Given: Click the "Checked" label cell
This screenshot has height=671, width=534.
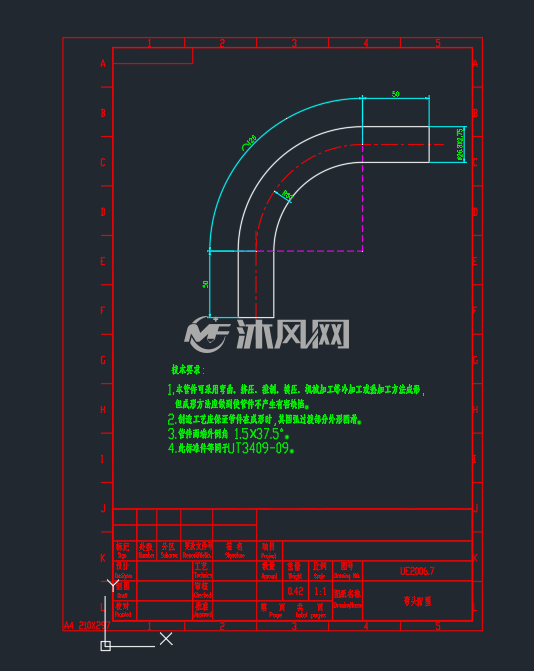Looking at the screenshot, I should (x=203, y=590).
